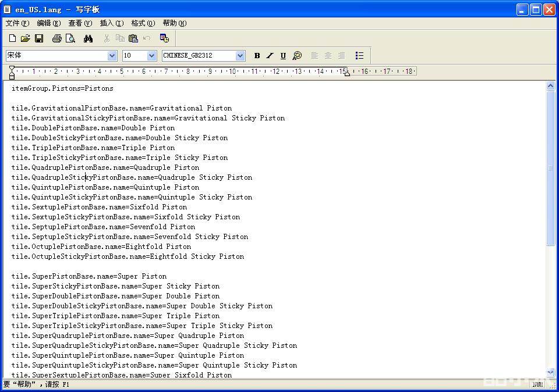559x392 pixels.
Task: Click the New document icon
Action: [x=12, y=38]
